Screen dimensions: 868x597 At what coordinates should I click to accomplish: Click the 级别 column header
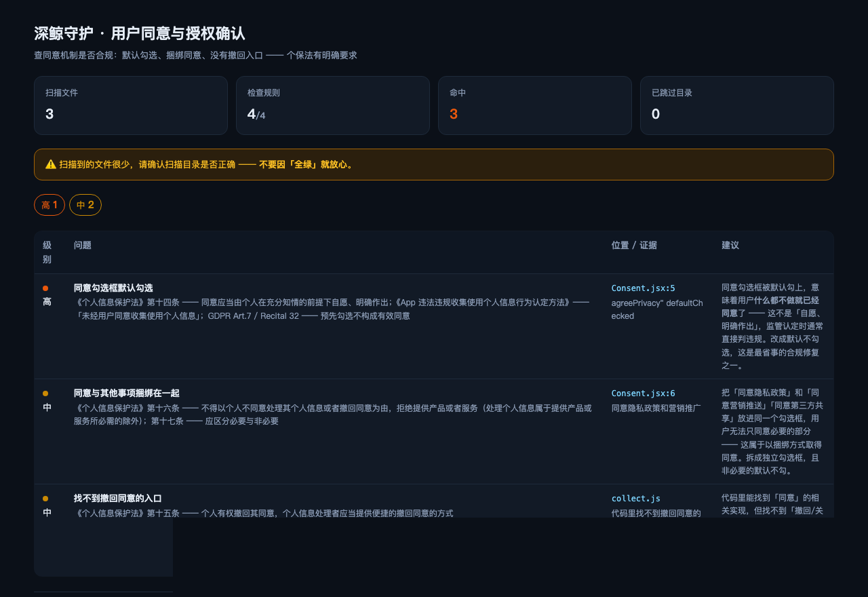tap(47, 252)
